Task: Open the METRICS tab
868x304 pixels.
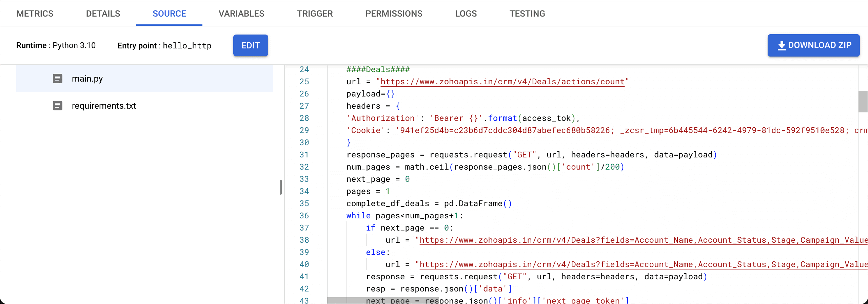Action: tap(35, 14)
